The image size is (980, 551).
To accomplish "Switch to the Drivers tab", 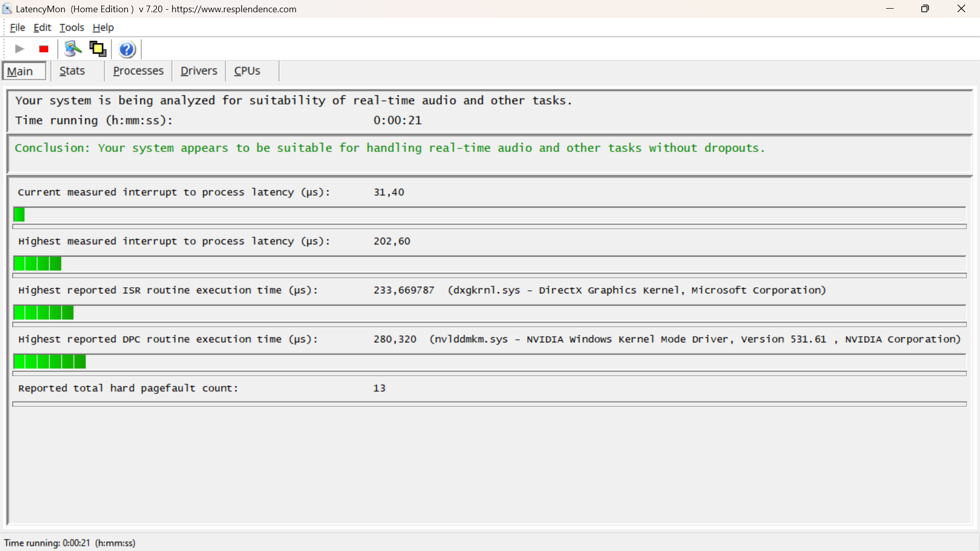I will (x=199, y=71).
